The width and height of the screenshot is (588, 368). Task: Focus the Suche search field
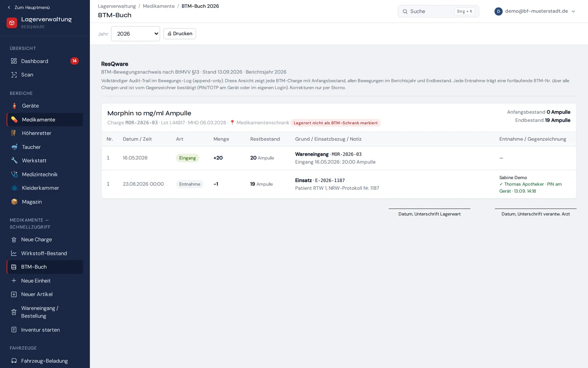[x=438, y=11]
